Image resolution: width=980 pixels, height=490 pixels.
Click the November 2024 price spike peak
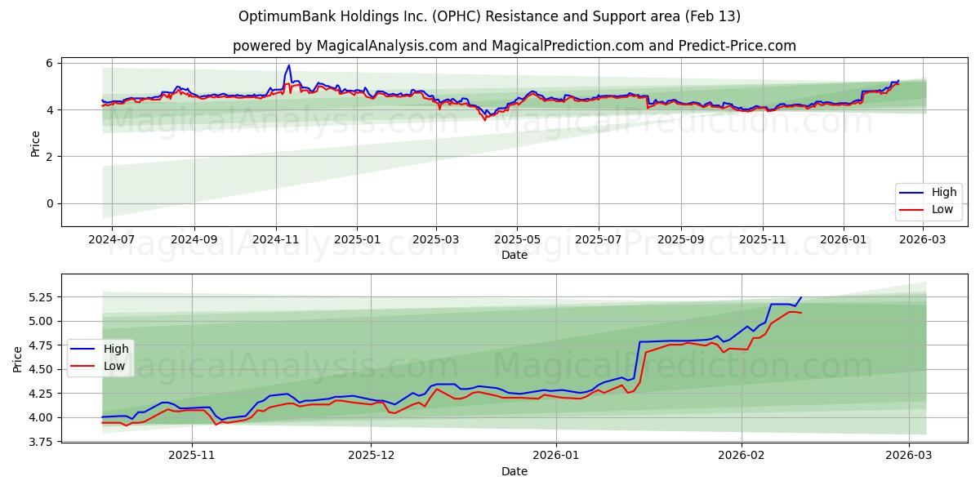point(288,65)
